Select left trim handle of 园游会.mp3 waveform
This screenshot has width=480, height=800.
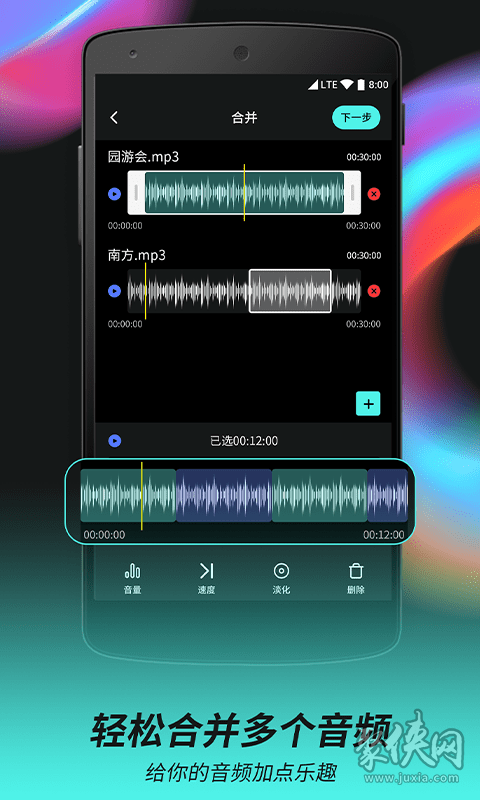click(x=136, y=192)
